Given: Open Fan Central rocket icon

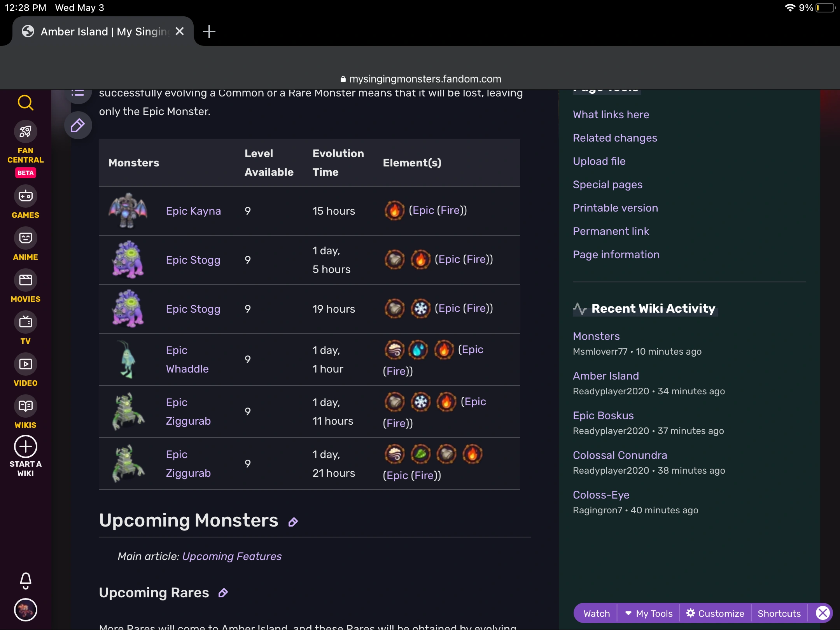Looking at the screenshot, I should (25, 132).
